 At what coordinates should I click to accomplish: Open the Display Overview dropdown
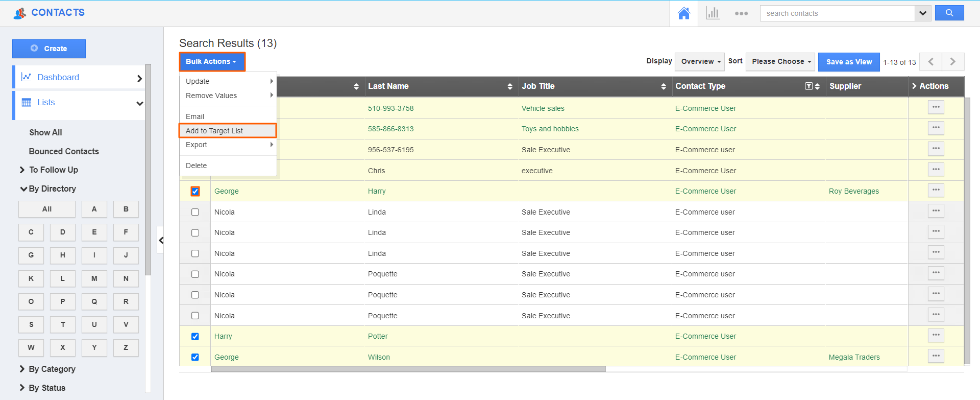point(700,62)
